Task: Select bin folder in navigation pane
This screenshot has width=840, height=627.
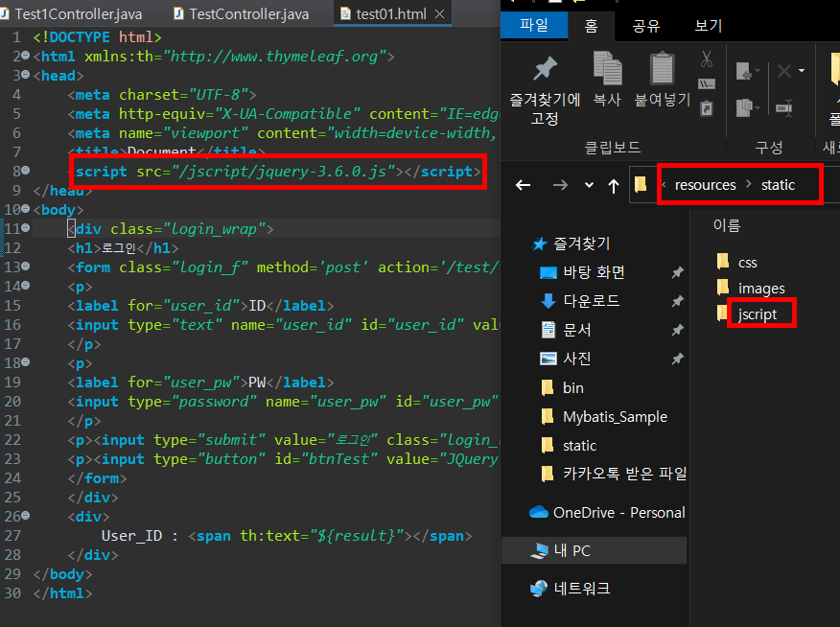Action: [x=563, y=387]
